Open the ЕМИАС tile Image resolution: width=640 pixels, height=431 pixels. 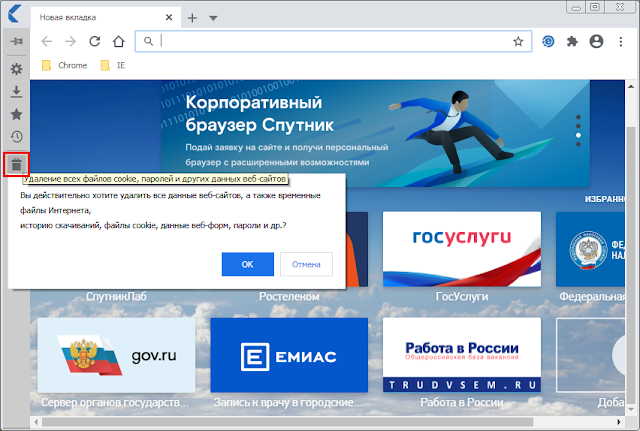[289, 355]
